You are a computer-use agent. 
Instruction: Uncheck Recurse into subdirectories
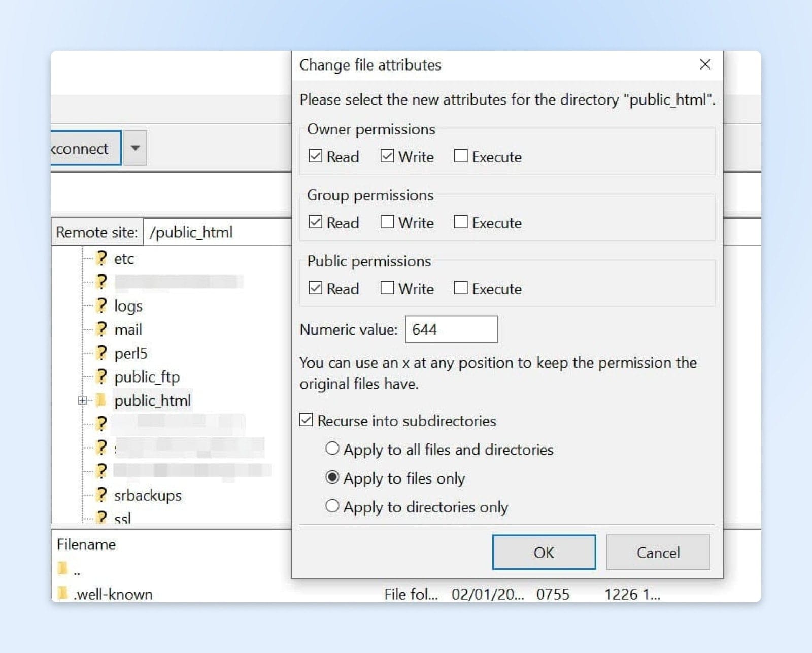pos(306,420)
